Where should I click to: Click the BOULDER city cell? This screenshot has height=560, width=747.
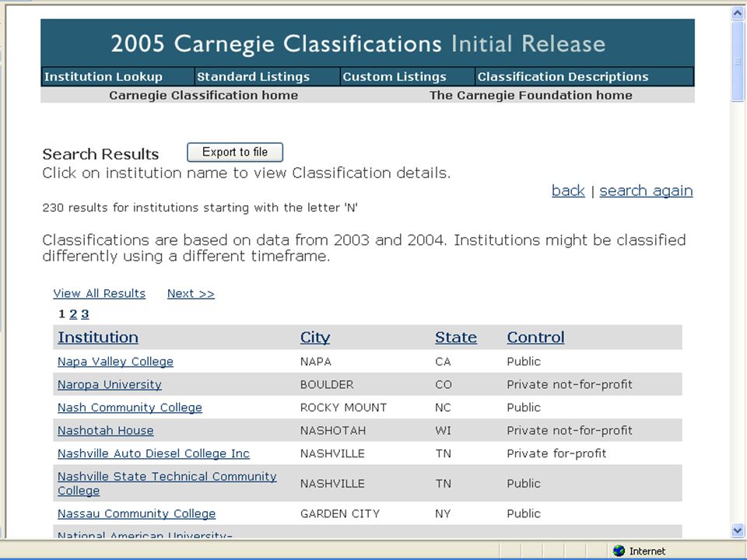click(x=327, y=385)
